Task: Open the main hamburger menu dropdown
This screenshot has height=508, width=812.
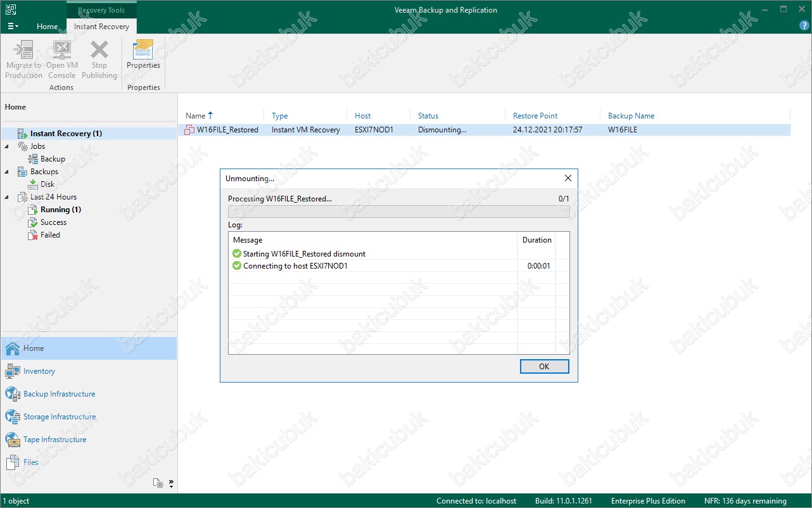Action: click(13, 27)
